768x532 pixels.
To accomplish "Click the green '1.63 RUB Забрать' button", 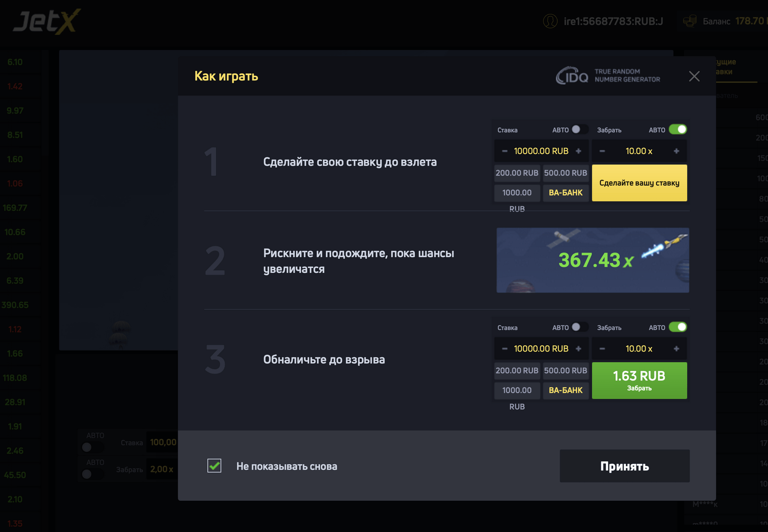I will [x=639, y=380].
